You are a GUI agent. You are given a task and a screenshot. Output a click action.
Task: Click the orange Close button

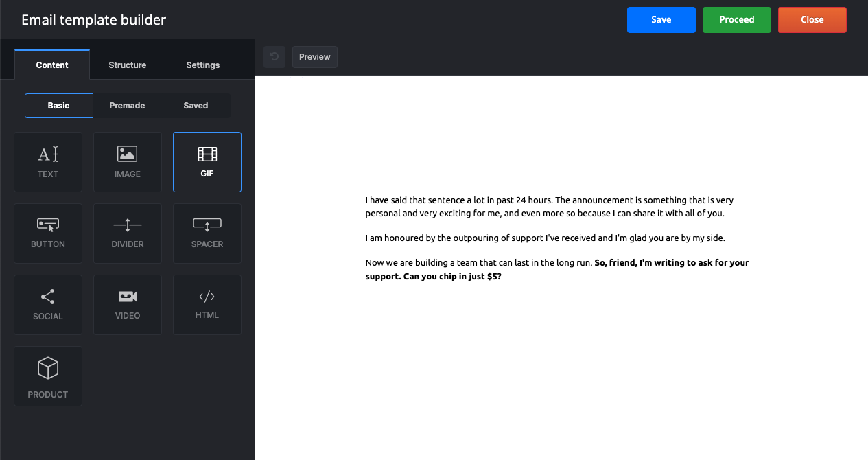(x=812, y=20)
